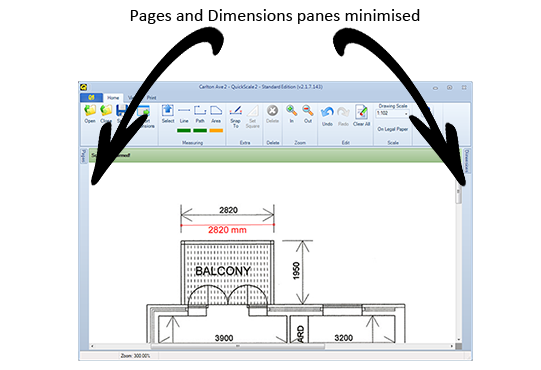Expand the minimised Pages pane
541x370 pixels.
click(83, 156)
